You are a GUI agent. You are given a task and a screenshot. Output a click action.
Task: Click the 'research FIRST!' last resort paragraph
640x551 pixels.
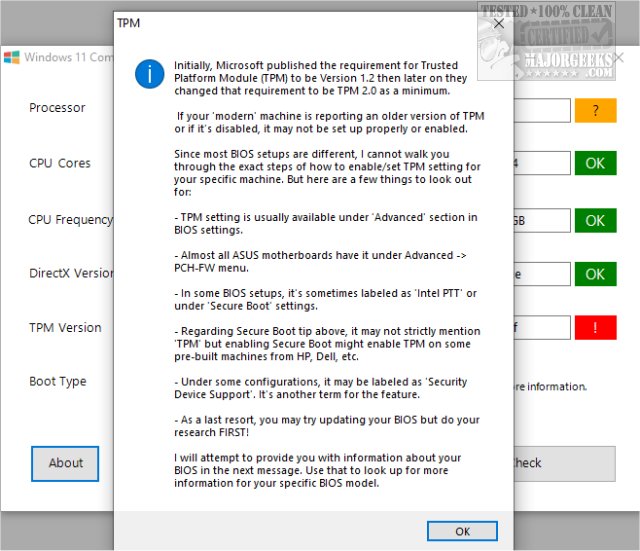[327, 426]
